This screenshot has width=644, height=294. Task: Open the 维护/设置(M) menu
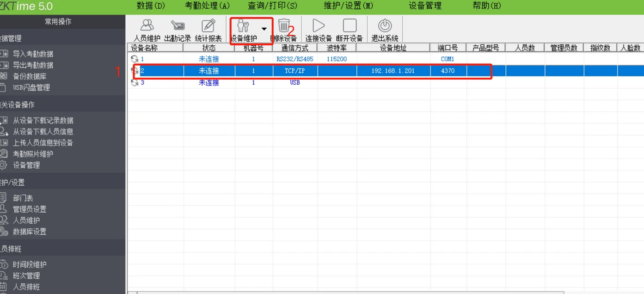(349, 6)
